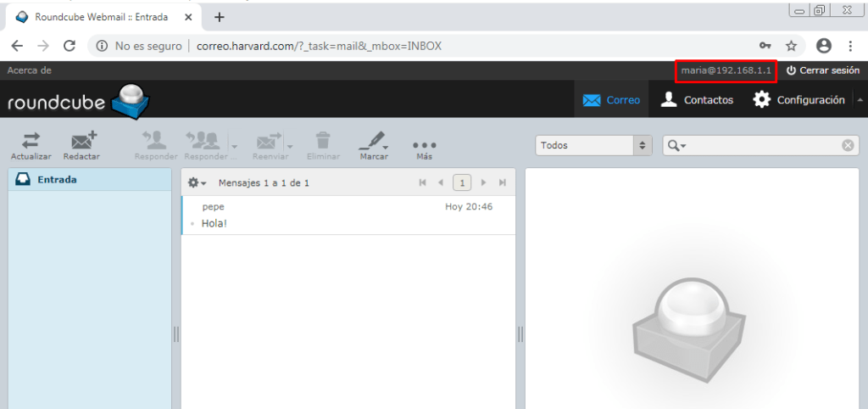Click the Chrome profile avatar icon
This screenshot has width=868, height=409.
tap(823, 46)
